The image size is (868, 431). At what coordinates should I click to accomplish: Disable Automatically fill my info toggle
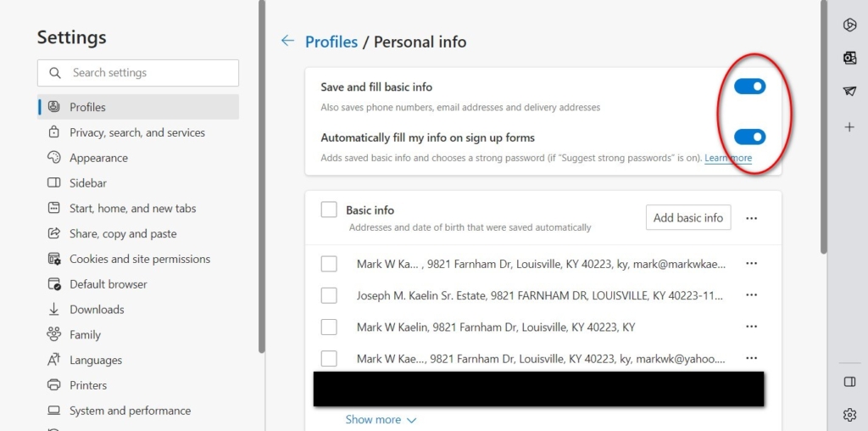pos(749,137)
